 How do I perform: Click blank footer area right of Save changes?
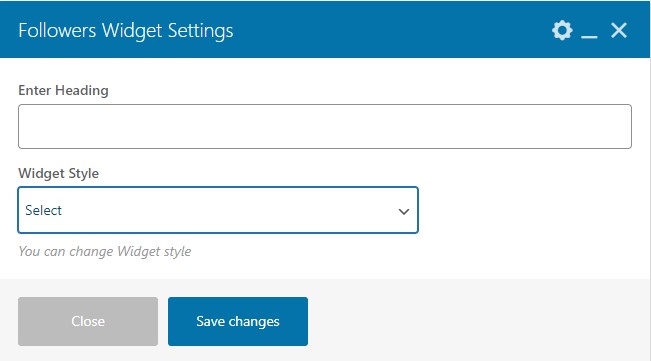coord(477,321)
